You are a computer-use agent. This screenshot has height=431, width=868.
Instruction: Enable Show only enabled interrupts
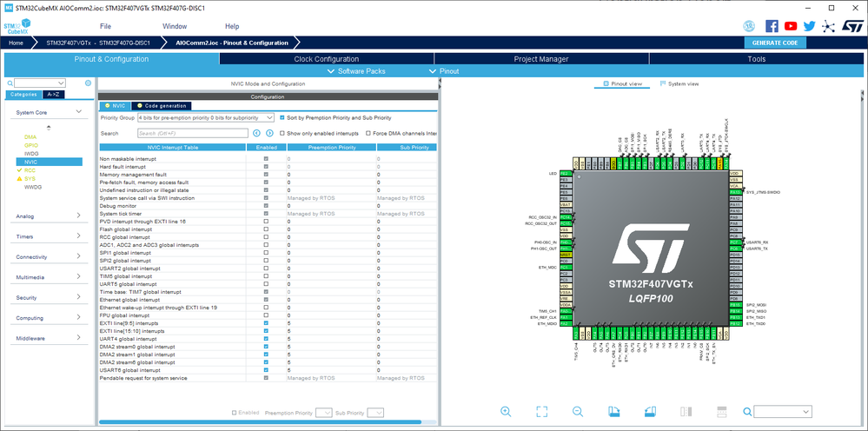[x=282, y=133]
